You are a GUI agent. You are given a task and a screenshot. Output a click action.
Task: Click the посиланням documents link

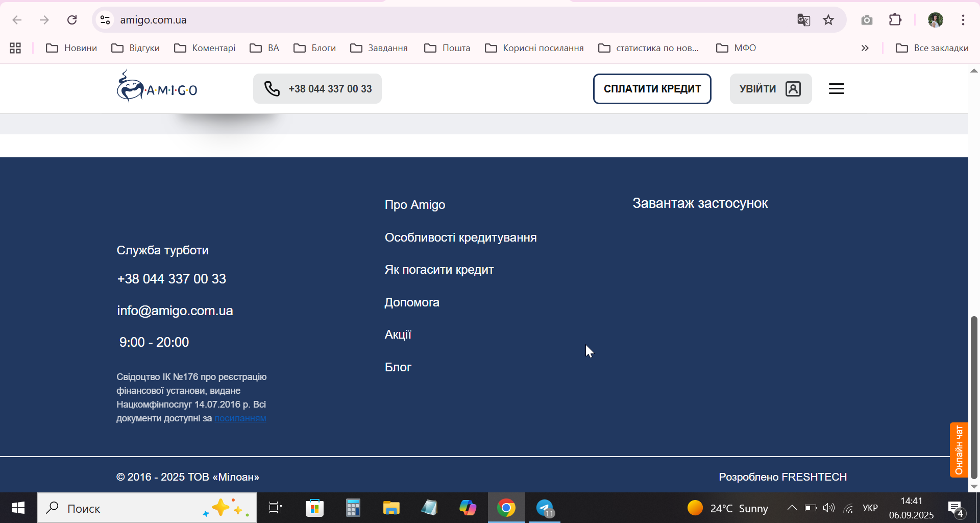pyautogui.click(x=240, y=418)
